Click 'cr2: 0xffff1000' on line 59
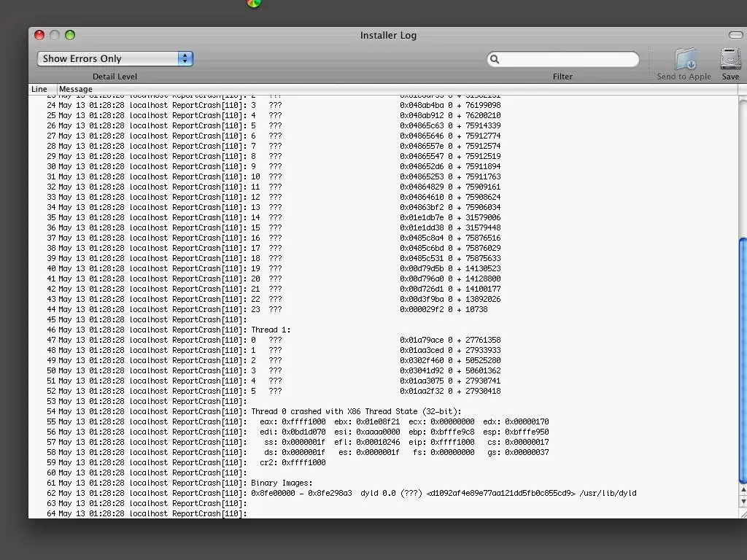The width and height of the screenshot is (747, 560). [293, 463]
